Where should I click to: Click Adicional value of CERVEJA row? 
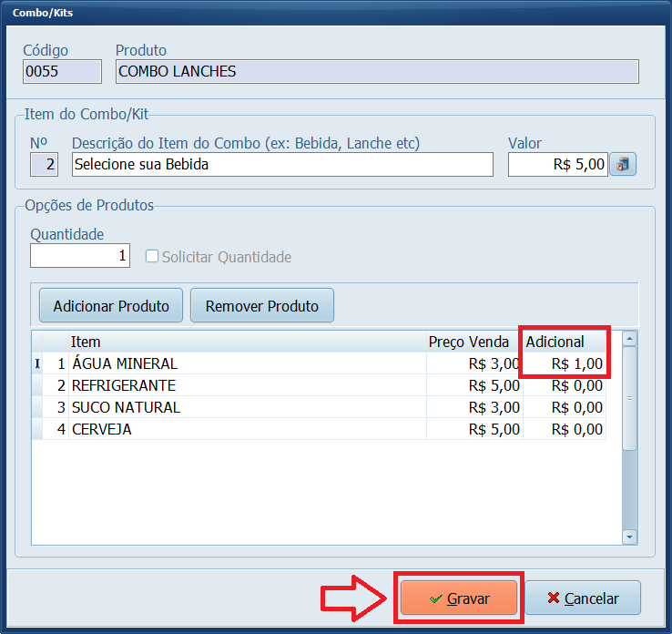(x=565, y=429)
